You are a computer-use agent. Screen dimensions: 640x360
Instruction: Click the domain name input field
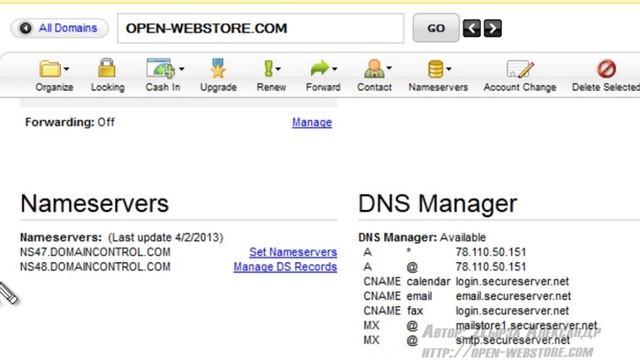(x=260, y=28)
